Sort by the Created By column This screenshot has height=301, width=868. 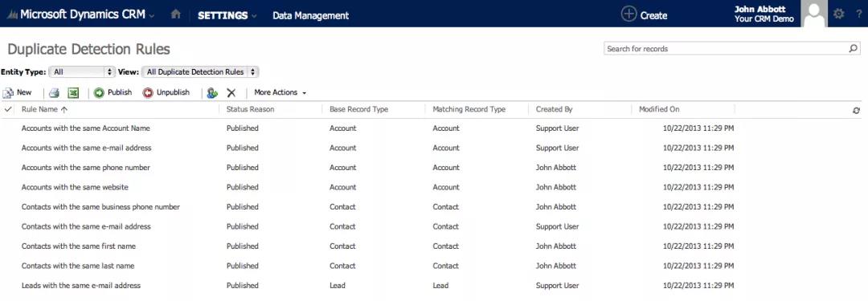[x=554, y=109]
